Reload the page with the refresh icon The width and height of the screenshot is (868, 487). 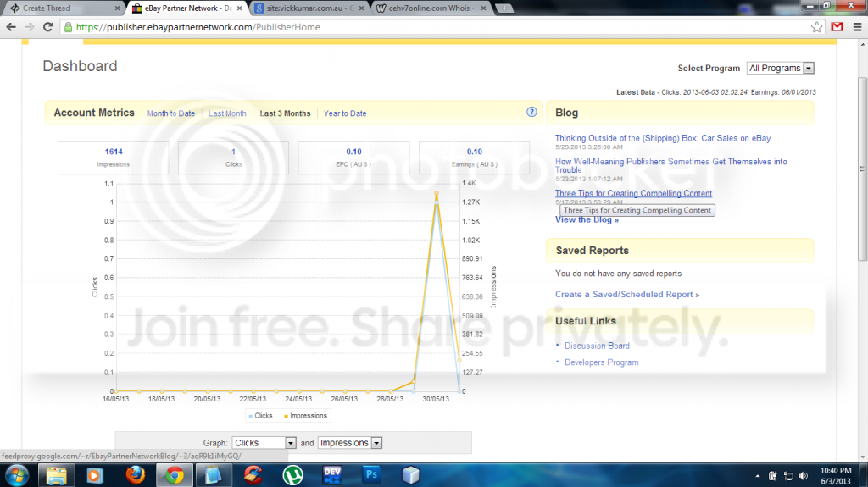[x=48, y=26]
